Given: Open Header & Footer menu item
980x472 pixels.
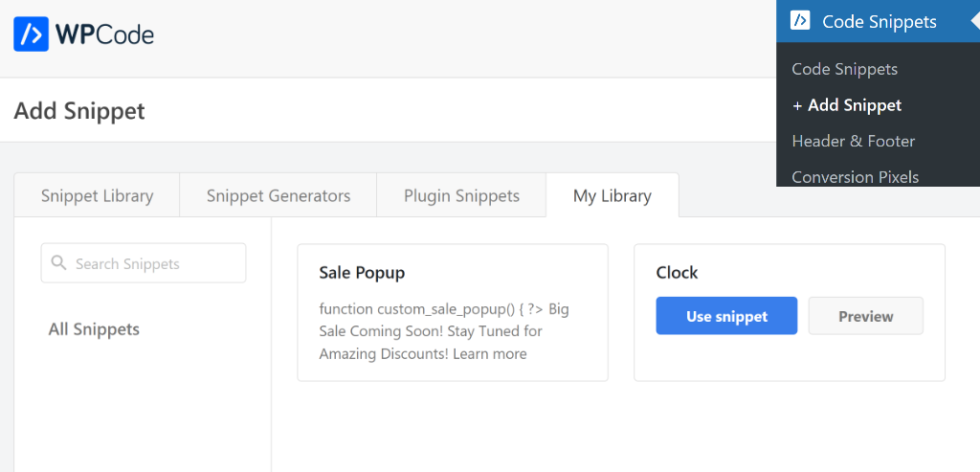Looking at the screenshot, I should (x=853, y=141).
